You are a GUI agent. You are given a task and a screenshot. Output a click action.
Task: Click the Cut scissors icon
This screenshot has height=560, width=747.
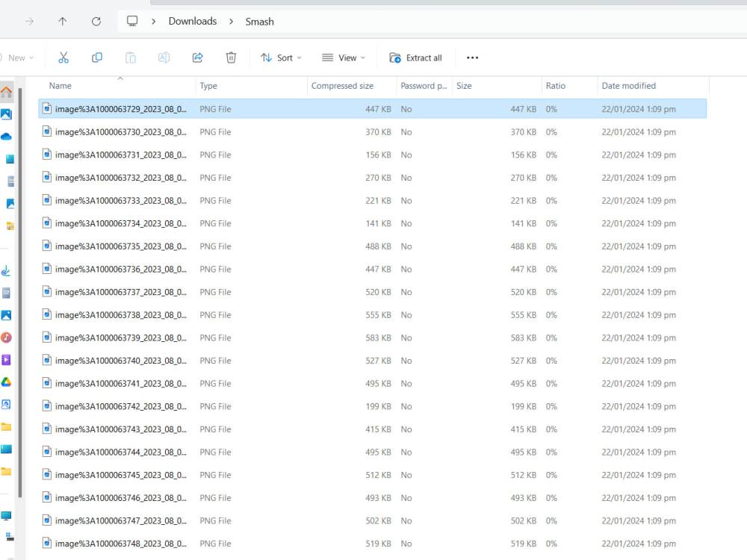tap(63, 57)
